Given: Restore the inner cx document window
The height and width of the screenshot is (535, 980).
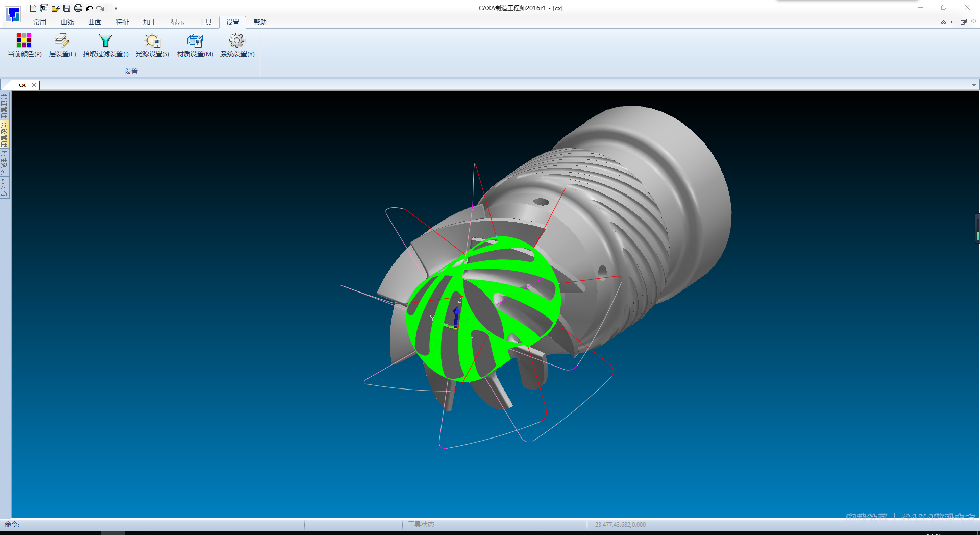Looking at the screenshot, I should [964, 22].
